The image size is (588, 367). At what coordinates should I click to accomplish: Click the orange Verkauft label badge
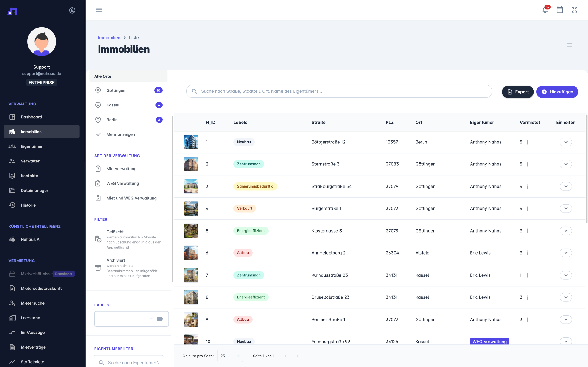(244, 208)
